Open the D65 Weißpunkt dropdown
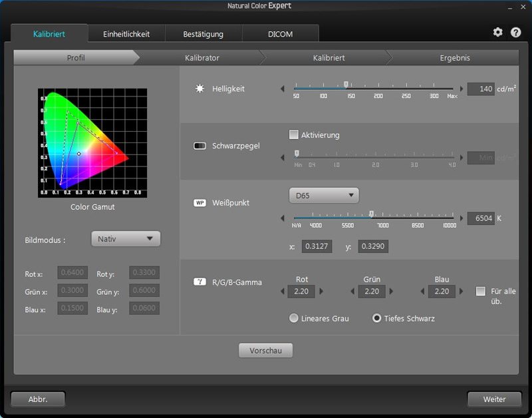 324,196
